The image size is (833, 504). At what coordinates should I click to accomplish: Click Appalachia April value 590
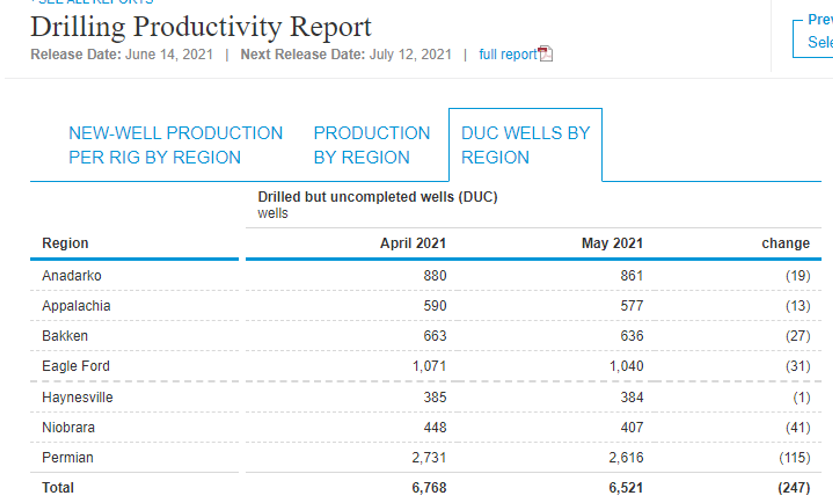pyautogui.click(x=435, y=305)
